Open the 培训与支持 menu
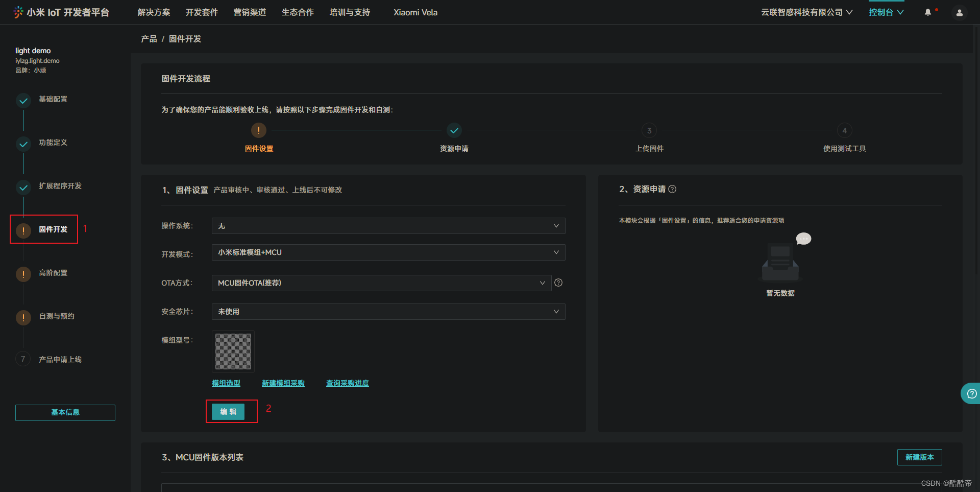980x492 pixels. 350,12
